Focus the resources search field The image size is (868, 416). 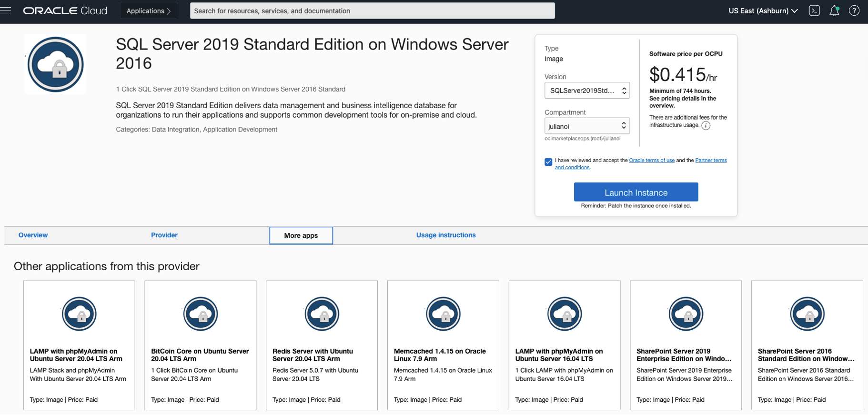(x=373, y=10)
